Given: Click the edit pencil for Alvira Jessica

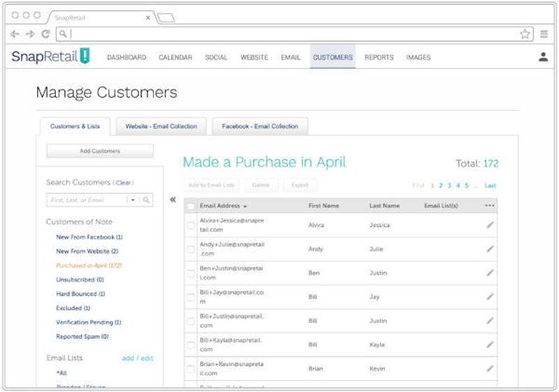Looking at the screenshot, I should click(x=490, y=224).
